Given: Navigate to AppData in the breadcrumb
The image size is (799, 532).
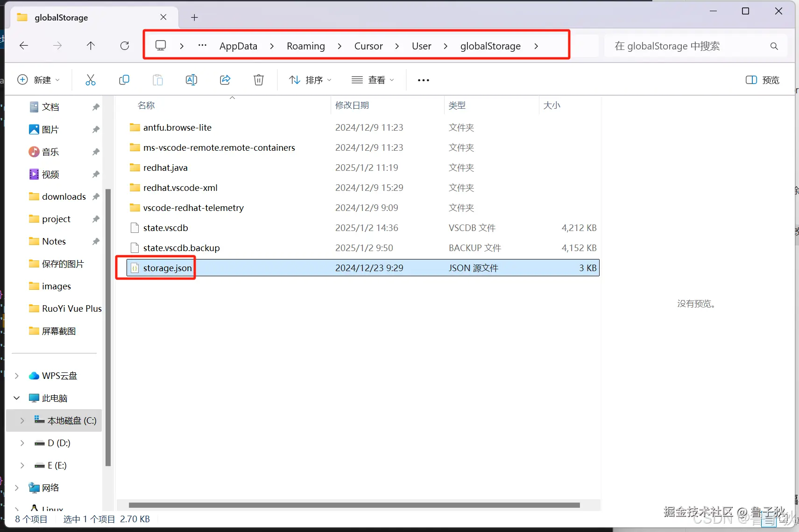Looking at the screenshot, I should (x=238, y=46).
